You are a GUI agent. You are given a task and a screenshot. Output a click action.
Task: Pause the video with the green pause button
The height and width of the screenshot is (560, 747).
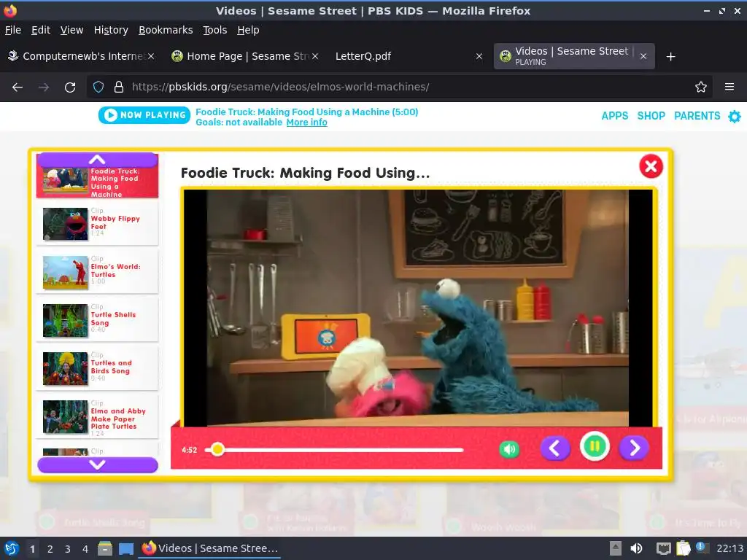pos(595,447)
